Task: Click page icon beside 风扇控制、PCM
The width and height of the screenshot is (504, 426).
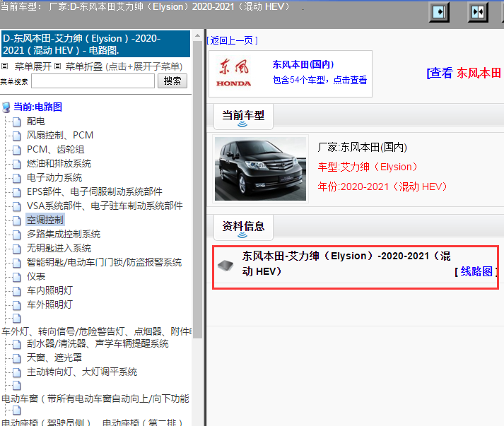Action: pos(17,136)
